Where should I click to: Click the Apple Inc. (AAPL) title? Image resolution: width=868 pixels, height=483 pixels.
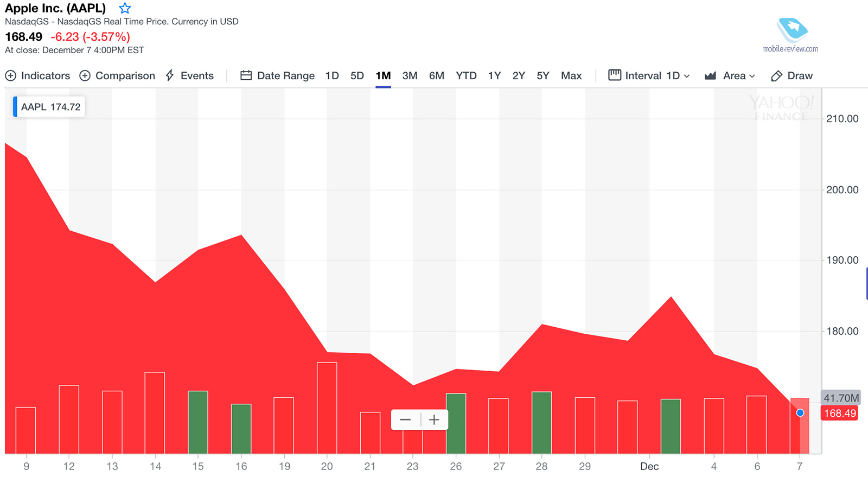[55, 8]
